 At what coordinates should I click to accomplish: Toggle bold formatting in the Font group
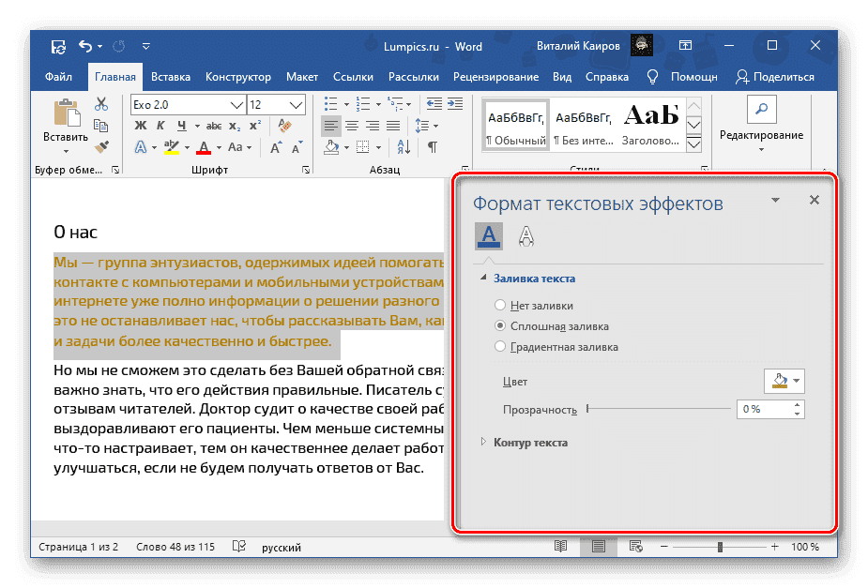141,125
